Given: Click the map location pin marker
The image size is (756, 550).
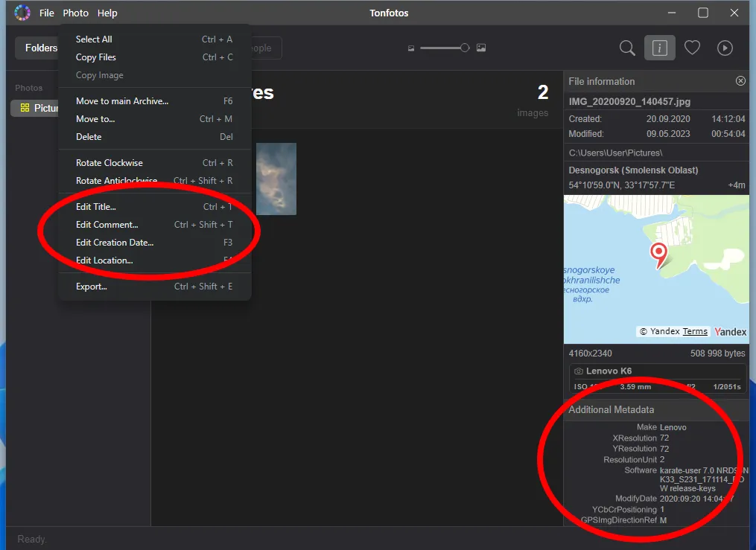Looking at the screenshot, I should [658, 255].
